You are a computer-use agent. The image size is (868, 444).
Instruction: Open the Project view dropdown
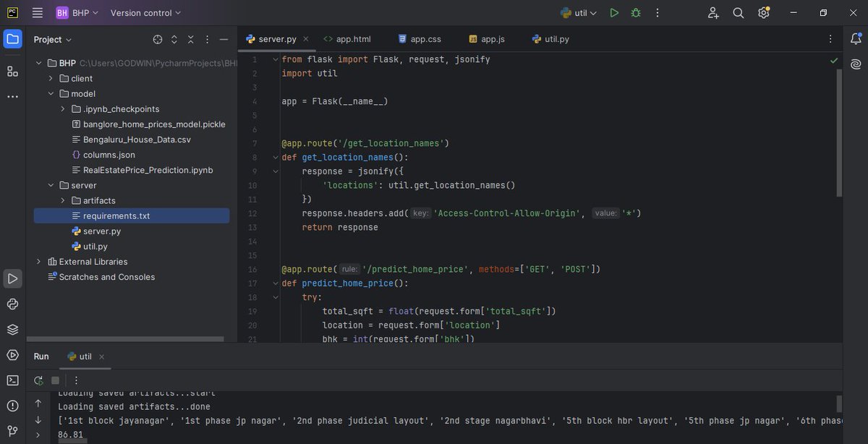tap(53, 40)
